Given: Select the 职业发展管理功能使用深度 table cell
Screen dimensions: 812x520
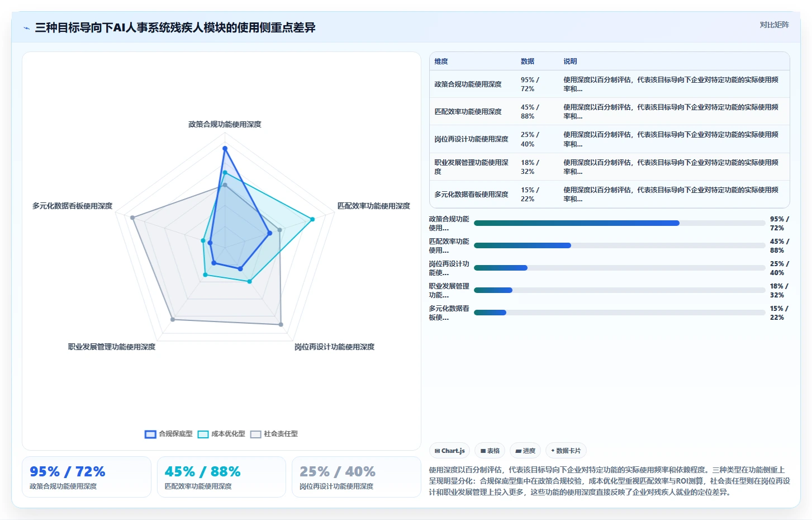Looking at the screenshot, I should pos(472,167).
